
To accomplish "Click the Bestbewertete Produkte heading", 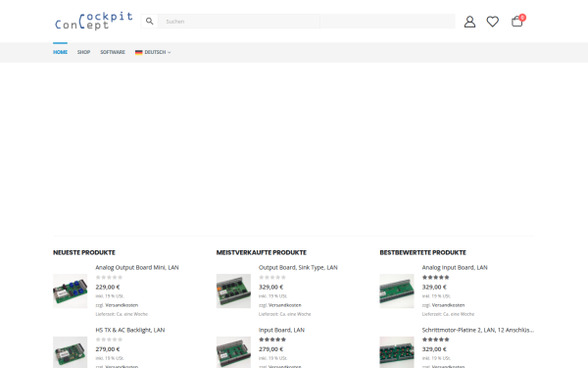I will (x=423, y=253).
